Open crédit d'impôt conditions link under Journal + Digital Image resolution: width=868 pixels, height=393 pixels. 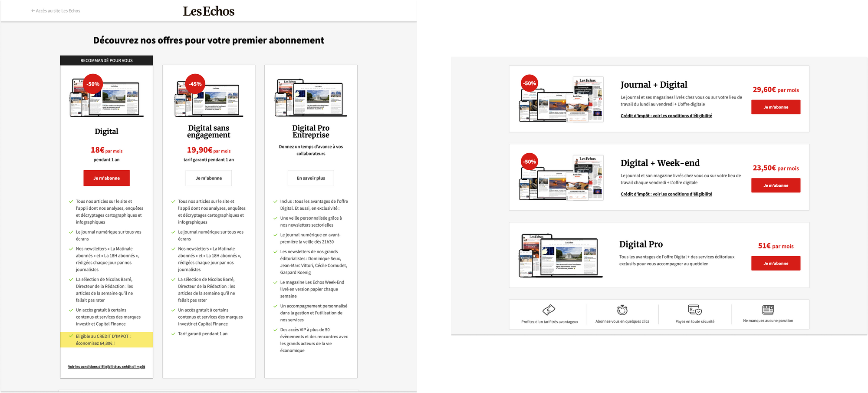(666, 116)
